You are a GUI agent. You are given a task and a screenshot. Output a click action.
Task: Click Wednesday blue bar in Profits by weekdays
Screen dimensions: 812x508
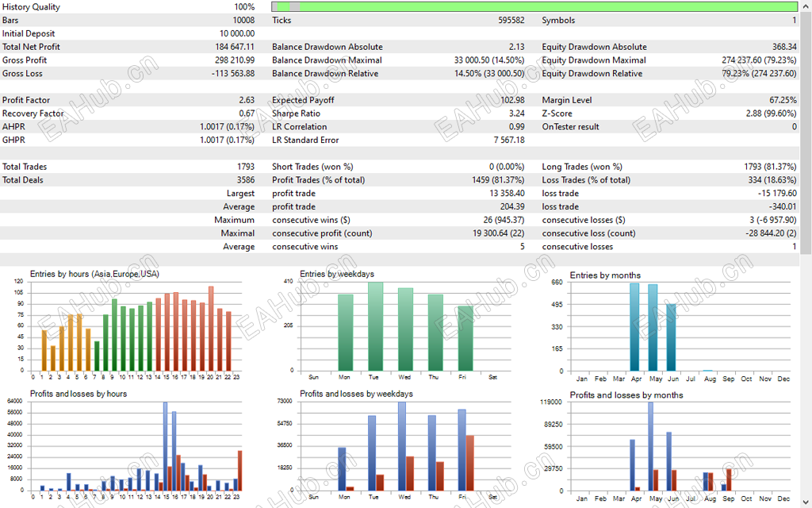click(402, 445)
